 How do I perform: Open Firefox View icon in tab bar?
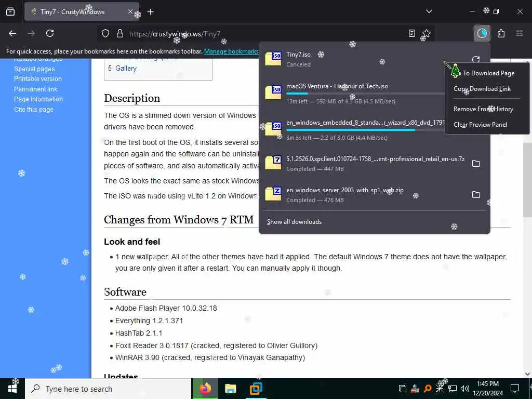click(10, 12)
